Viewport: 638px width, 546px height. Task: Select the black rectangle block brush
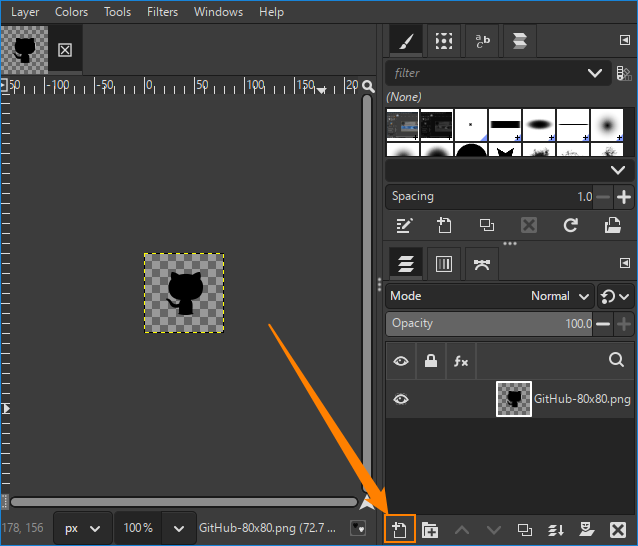505,125
